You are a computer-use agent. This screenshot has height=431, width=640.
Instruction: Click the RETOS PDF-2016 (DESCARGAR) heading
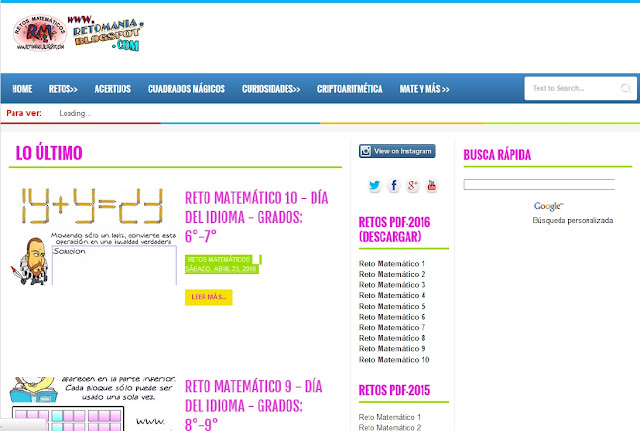tap(394, 229)
